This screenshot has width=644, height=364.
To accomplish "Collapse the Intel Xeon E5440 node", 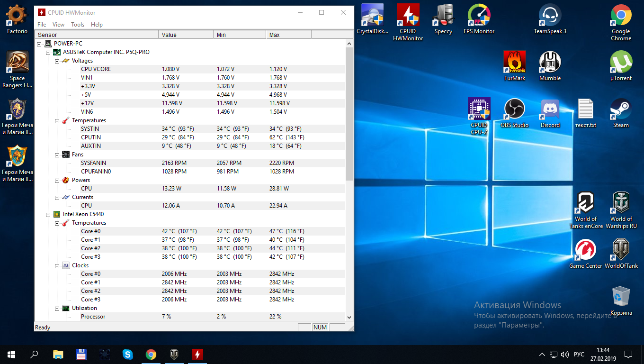I will tap(48, 214).
